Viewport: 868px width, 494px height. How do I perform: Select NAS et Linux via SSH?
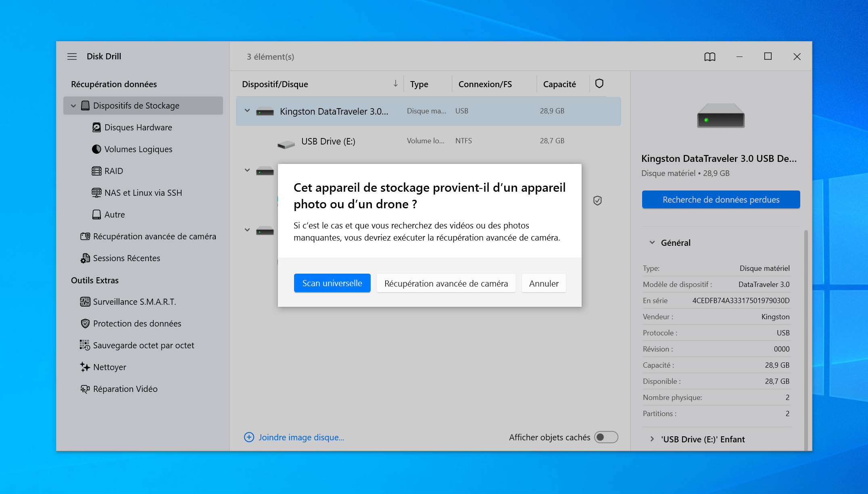pos(143,193)
